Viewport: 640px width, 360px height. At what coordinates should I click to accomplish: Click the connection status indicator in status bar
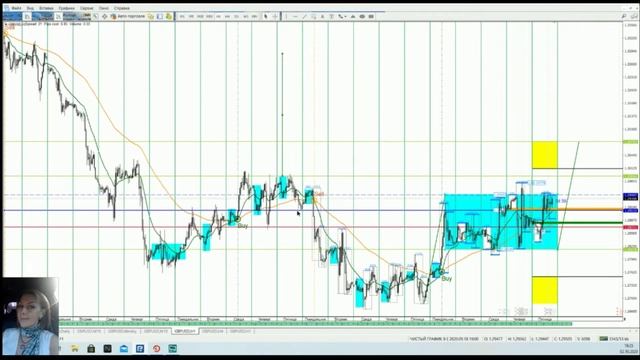[x=614, y=339]
